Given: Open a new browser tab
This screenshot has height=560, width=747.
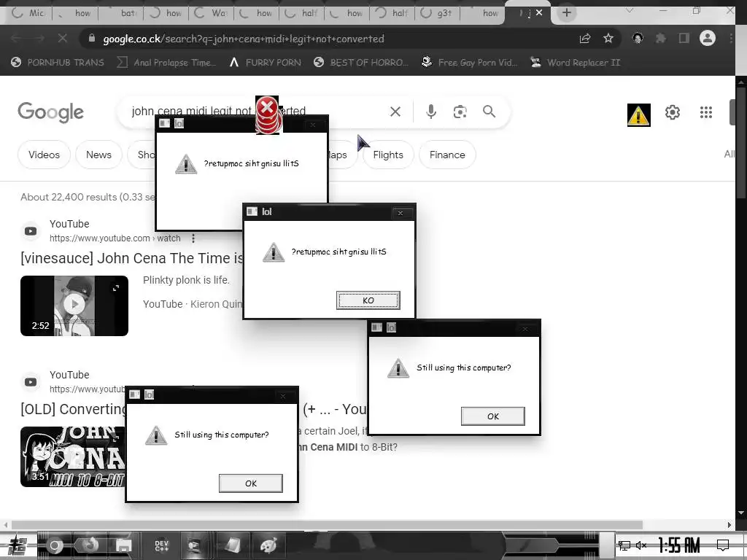Looking at the screenshot, I should (566, 13).
